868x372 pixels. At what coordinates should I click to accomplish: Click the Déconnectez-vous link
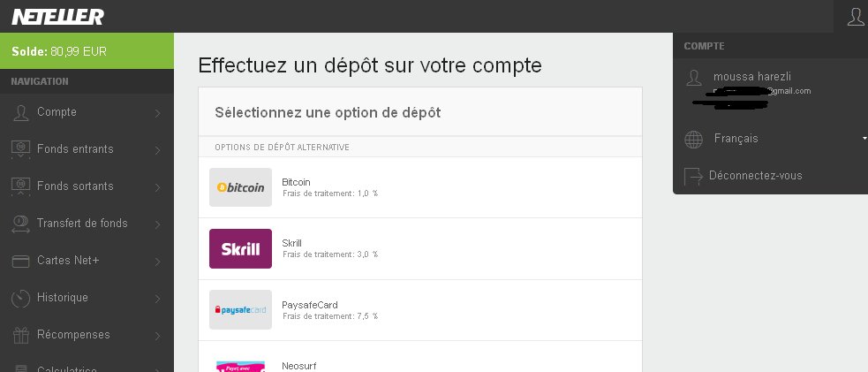tap(755, 176)
